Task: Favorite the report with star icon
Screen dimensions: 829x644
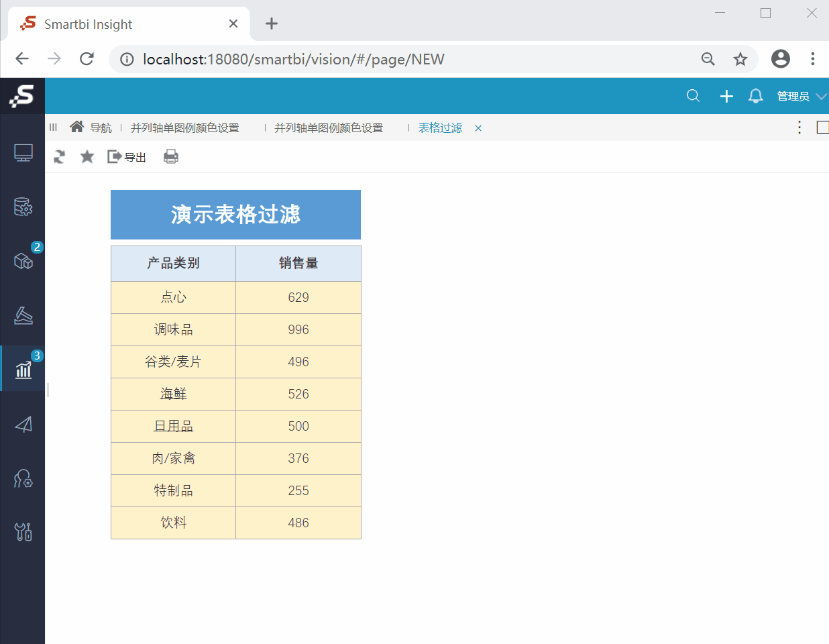Action: pos(87,157)
